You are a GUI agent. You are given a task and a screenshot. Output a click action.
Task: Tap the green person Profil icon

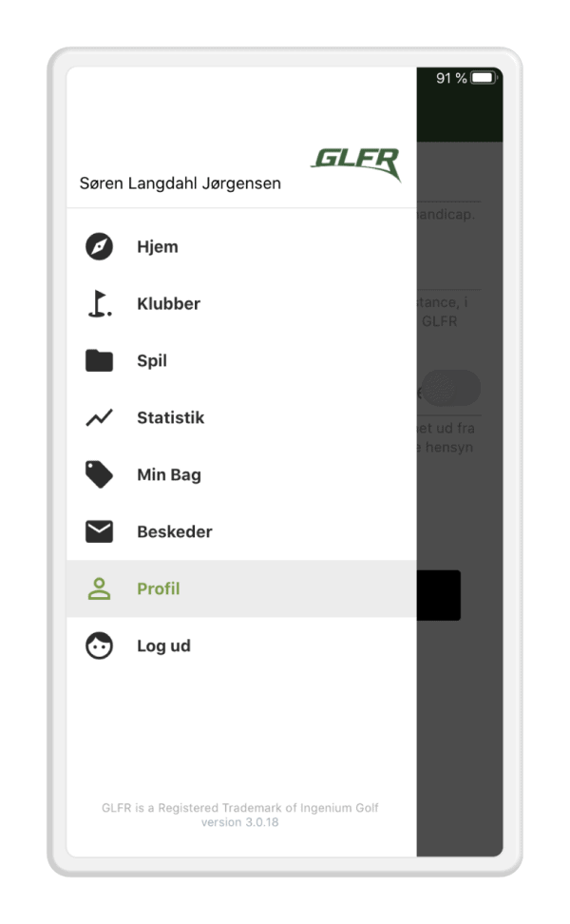99,588
